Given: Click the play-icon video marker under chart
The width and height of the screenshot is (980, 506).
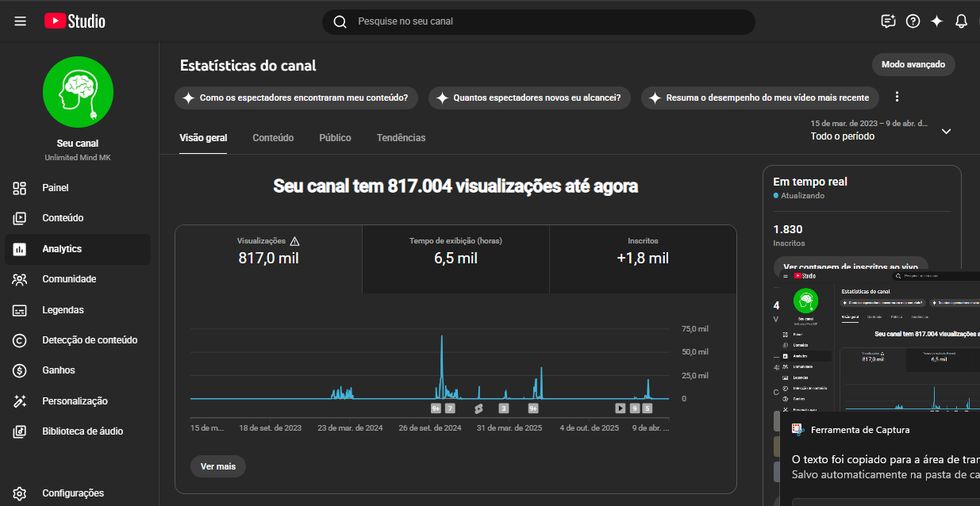Looking at the screenshot, I should (621, 408).
